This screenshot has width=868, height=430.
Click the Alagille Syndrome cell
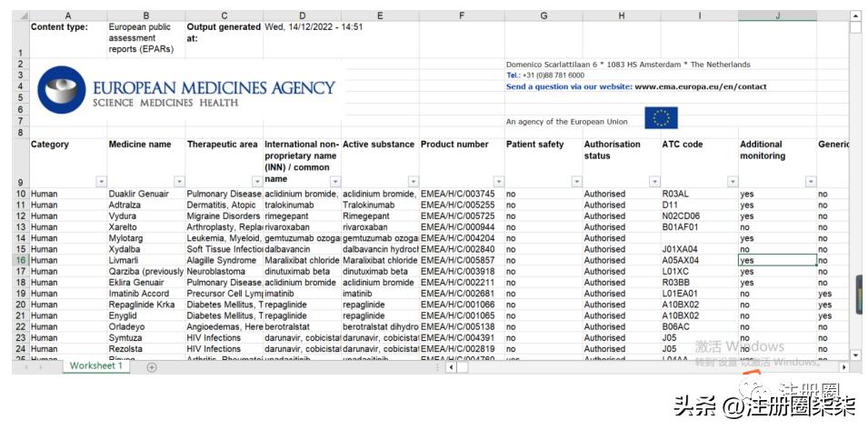point(224,260)
